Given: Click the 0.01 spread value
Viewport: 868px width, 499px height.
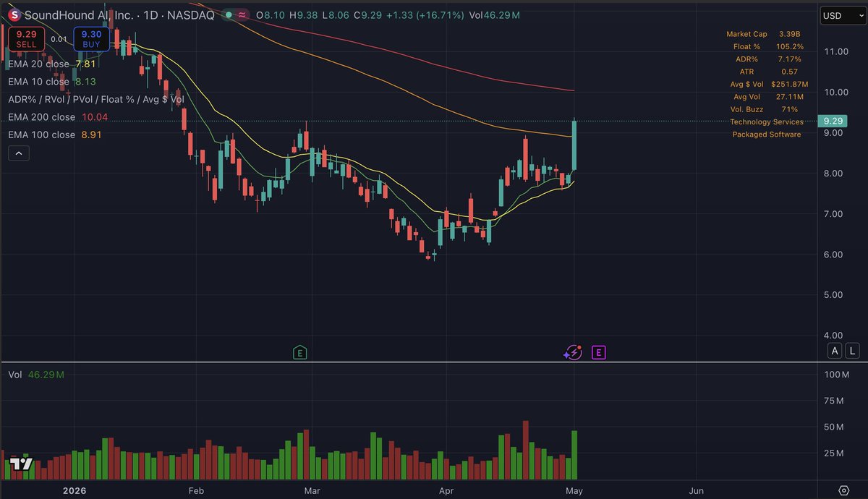Looking at the screenshot, I should 59,39.
